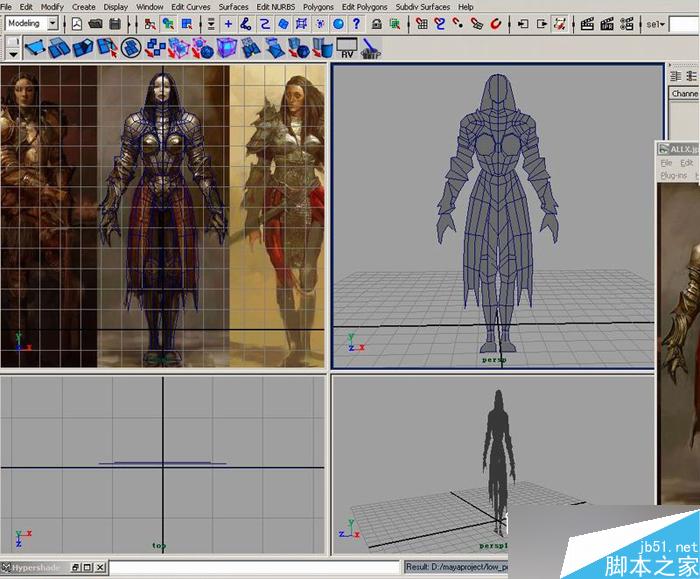Click the quick selection input field

coord(684,25)
